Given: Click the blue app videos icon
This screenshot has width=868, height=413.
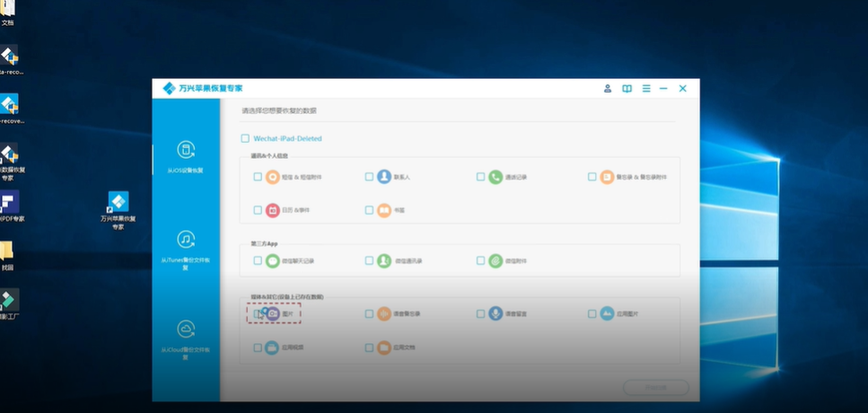Looking at the screenshot, I should point(272,347).
